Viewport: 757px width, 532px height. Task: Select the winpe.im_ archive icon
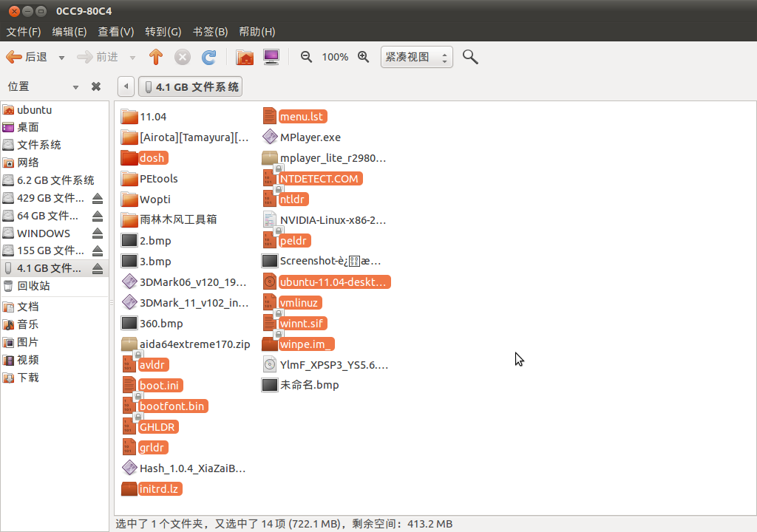point(270,344)
